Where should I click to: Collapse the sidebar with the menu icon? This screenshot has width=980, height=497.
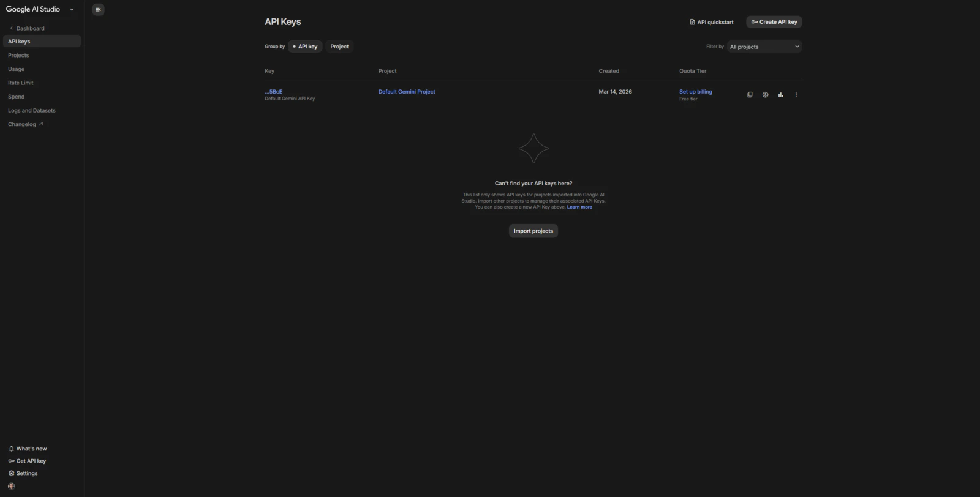[98, 9]
